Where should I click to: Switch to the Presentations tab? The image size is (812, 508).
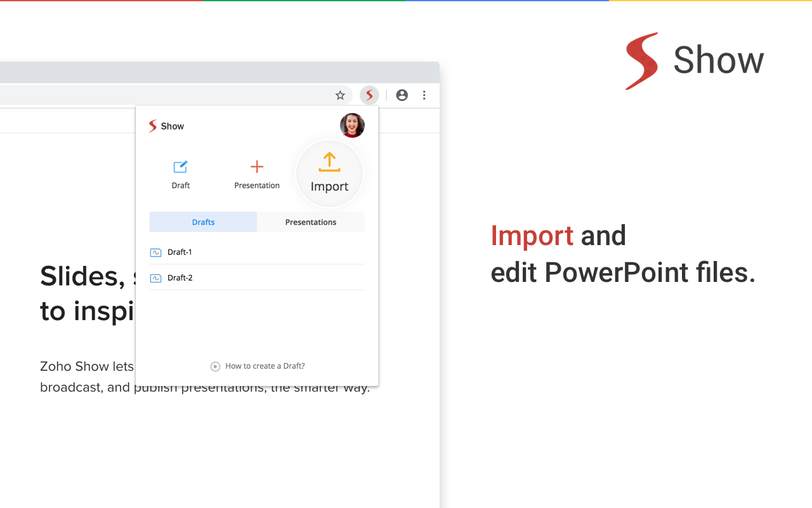point(311,222)
